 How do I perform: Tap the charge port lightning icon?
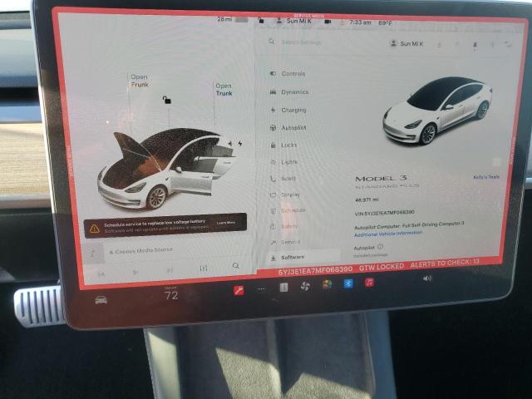240,144
